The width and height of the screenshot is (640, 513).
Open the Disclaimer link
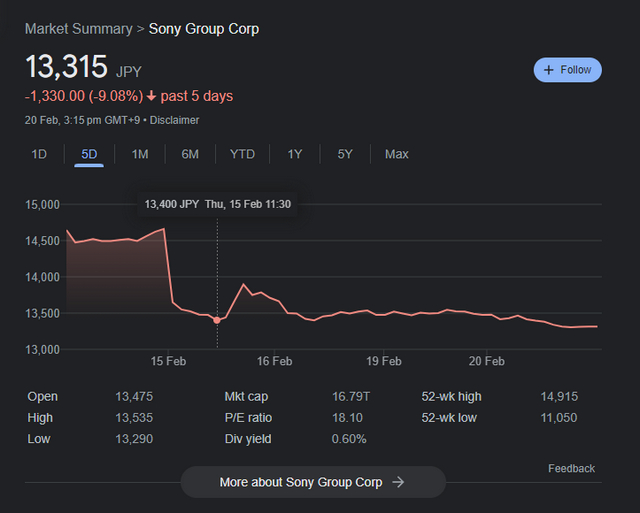174,120
